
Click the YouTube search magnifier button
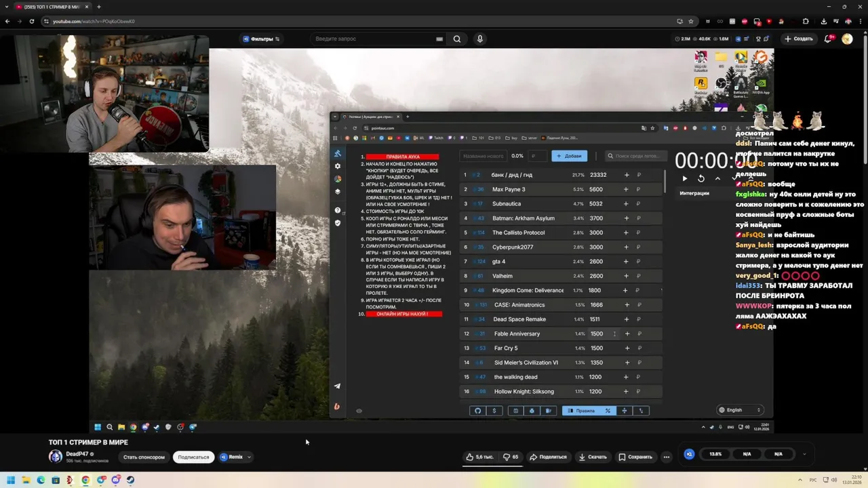457,39
